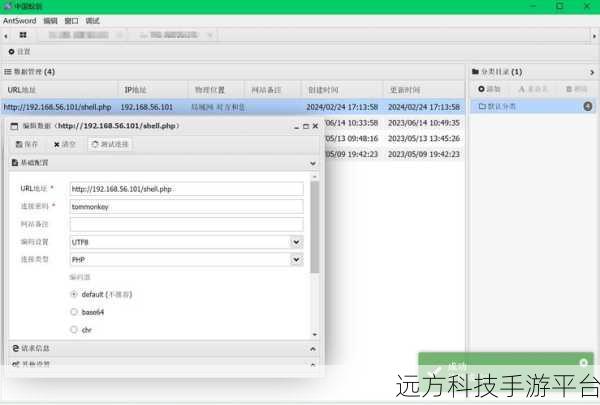This screenshot has width=600, height=405.
Task: Maximize the edit data dialog
Action: click(306, 126)
